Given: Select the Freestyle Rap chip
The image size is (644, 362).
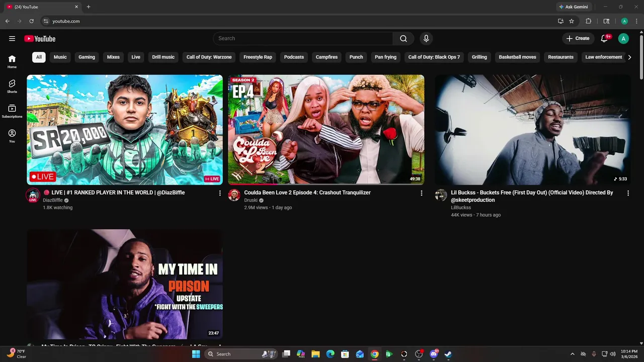Looking at the screenshot, I should coord(258,57).
